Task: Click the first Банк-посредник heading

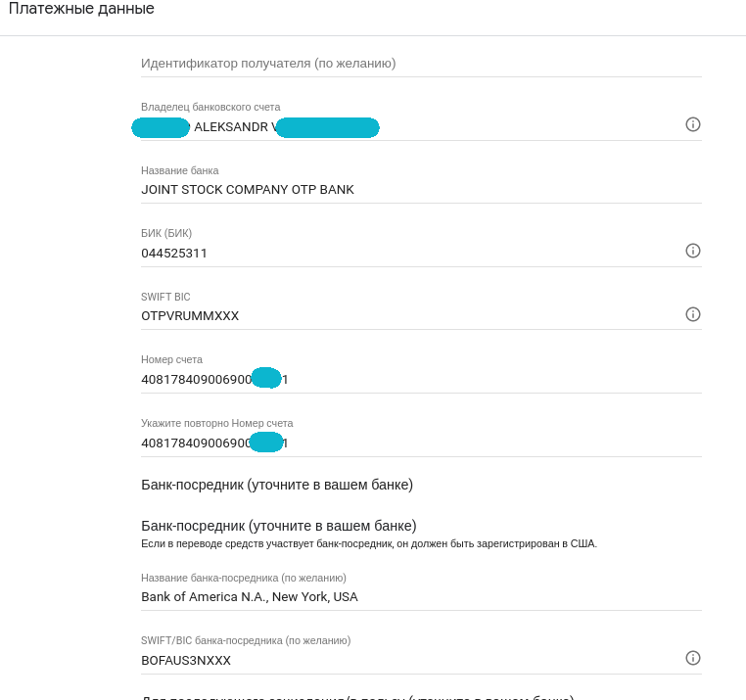Action: pyautogui.click(x=277, y=485)
